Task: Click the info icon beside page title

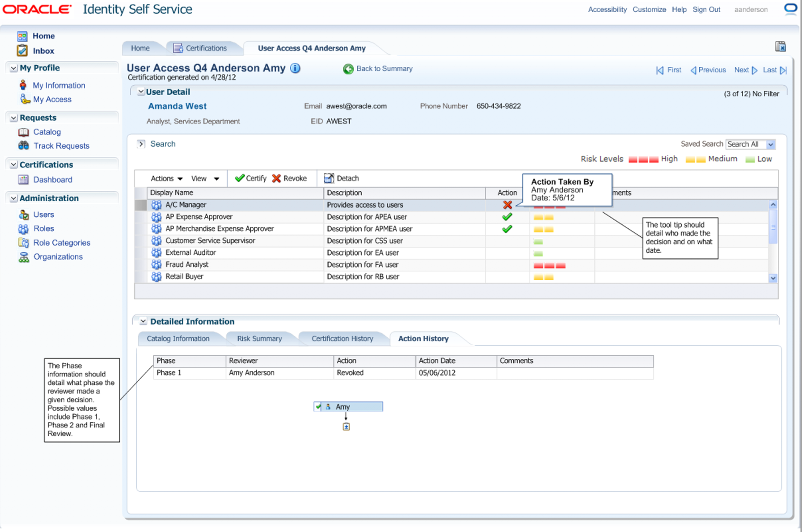Action: click(295, 68)
